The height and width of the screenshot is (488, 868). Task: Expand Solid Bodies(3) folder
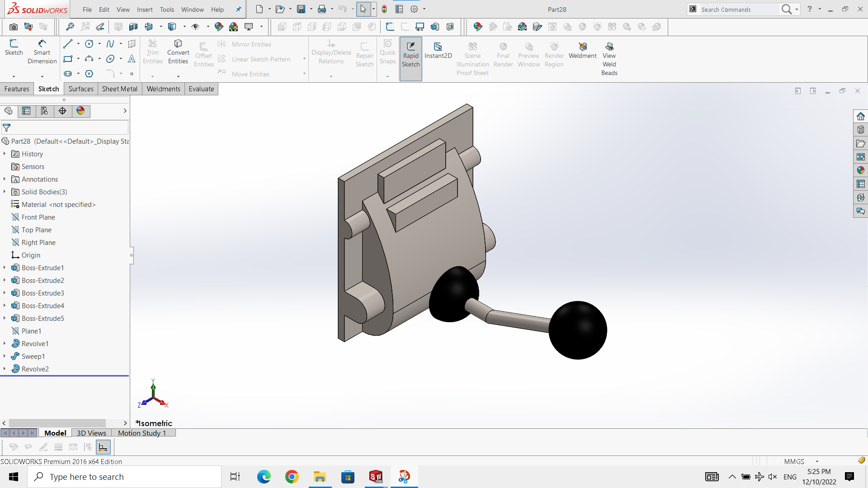coord(5,192)
